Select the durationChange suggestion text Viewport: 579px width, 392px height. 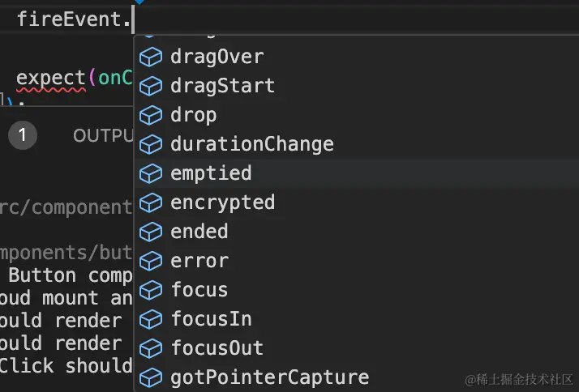point(252,144)
